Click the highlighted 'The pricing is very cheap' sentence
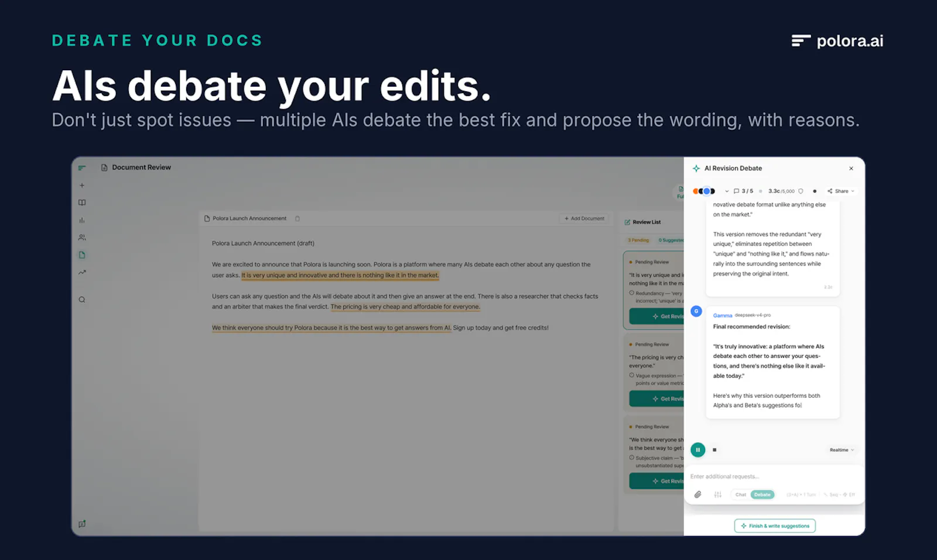The image size is (937, 560). [405, 307]
